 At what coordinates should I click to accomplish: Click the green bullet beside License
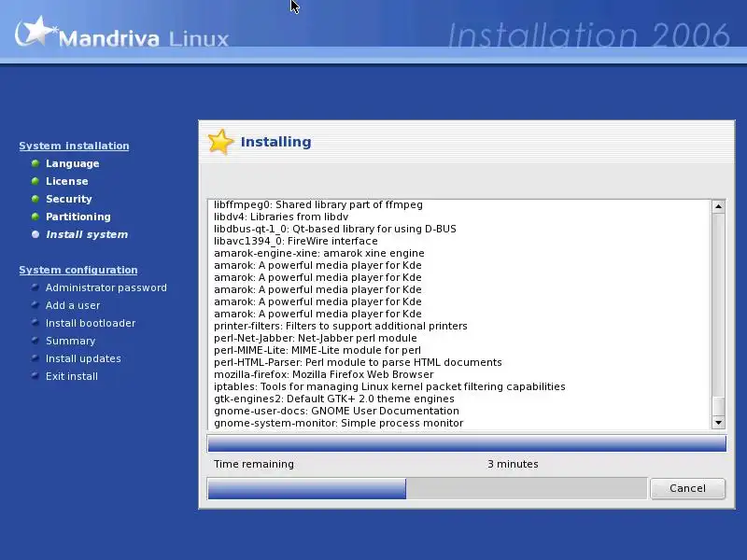tap(35, 181)
